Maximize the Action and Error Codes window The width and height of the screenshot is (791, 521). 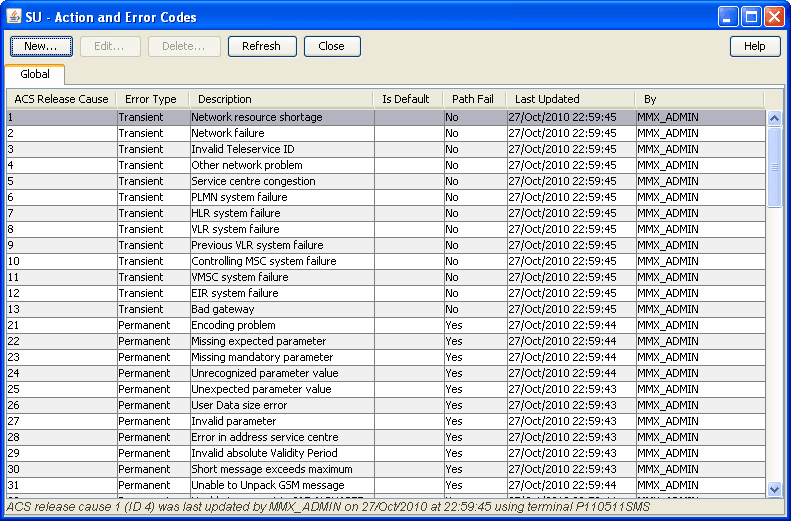pos(751,17)
